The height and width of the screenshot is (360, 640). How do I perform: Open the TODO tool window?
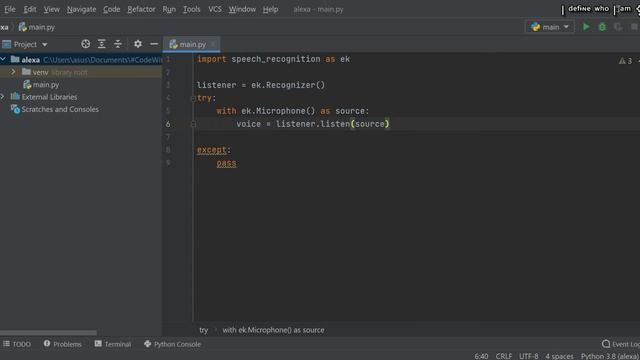pos(17,344)
